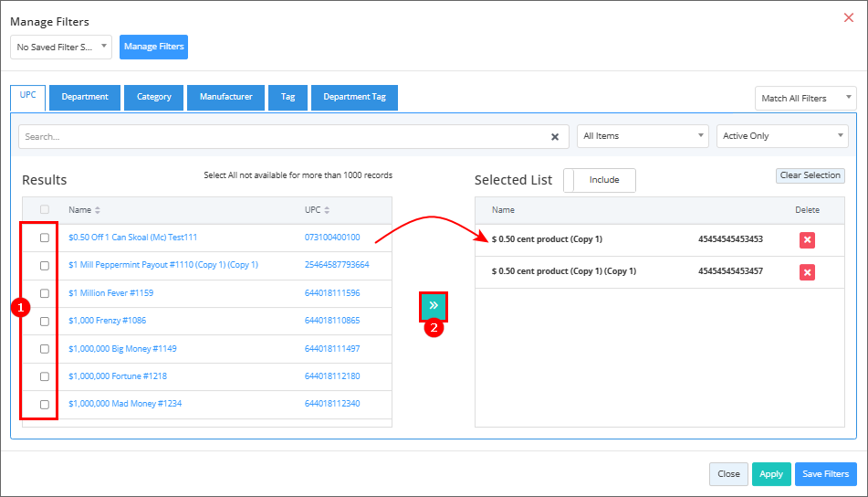The width and height of the screenshot is (868, 497).
Task: Tick the $0.50 Off 1 Can Skoal checkbox
Action: (x=44, y=238)
